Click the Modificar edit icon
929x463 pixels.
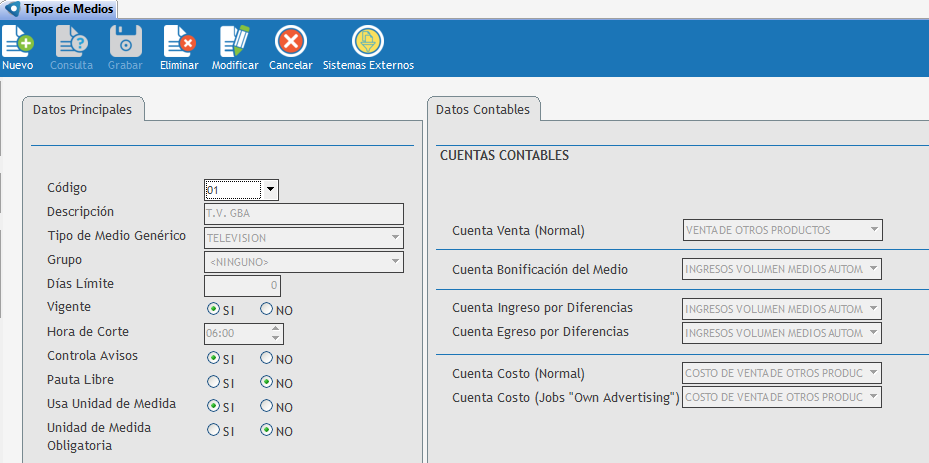click(235, 42)
